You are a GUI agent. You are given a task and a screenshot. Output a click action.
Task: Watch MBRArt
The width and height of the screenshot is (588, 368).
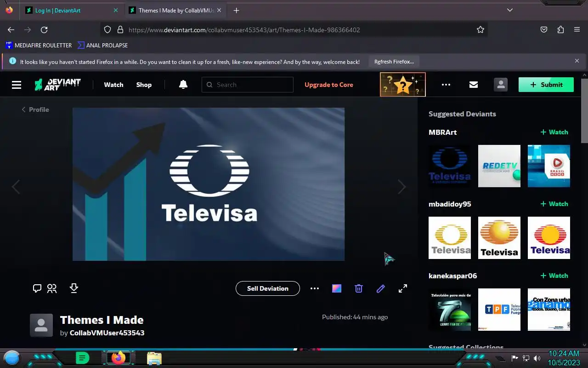[554, 132]
